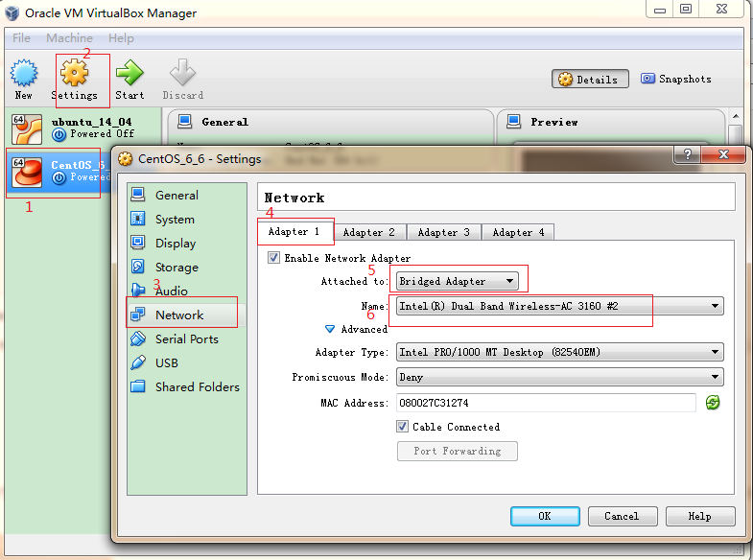Screen dimensions: 753x560
Task: Open the Promiscuous Mode dropdown
Action: point(560,377)
